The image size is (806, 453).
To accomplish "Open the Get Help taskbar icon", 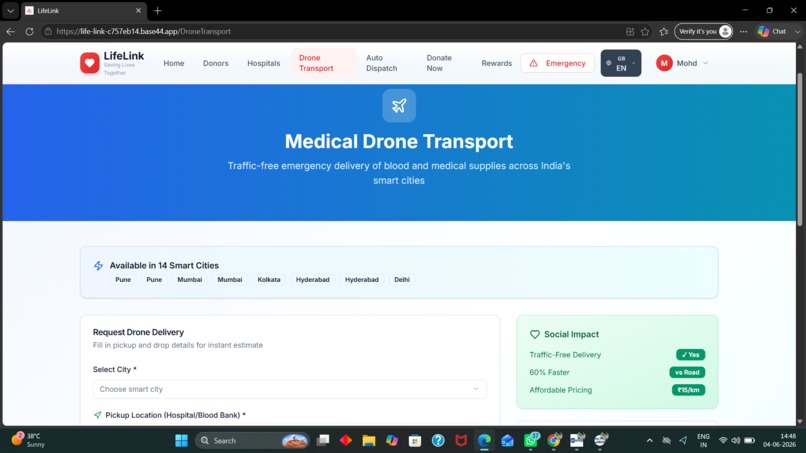I will [x=438, y=441].
